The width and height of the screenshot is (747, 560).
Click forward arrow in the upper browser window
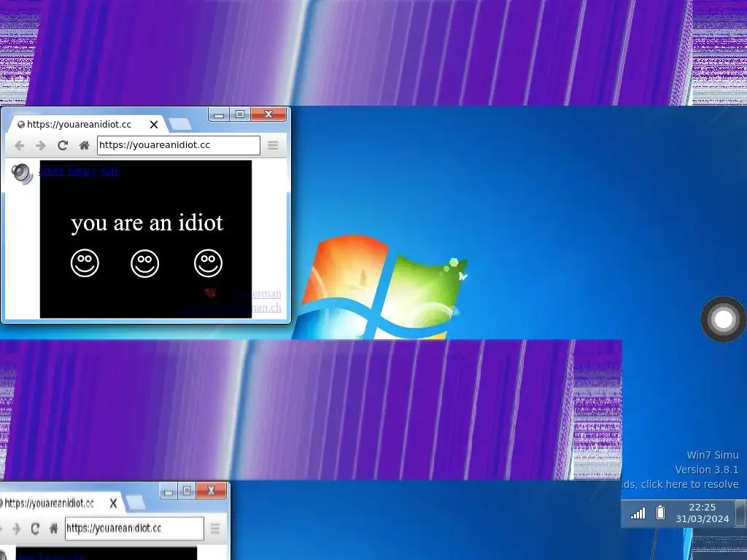[x=41, y=146]
